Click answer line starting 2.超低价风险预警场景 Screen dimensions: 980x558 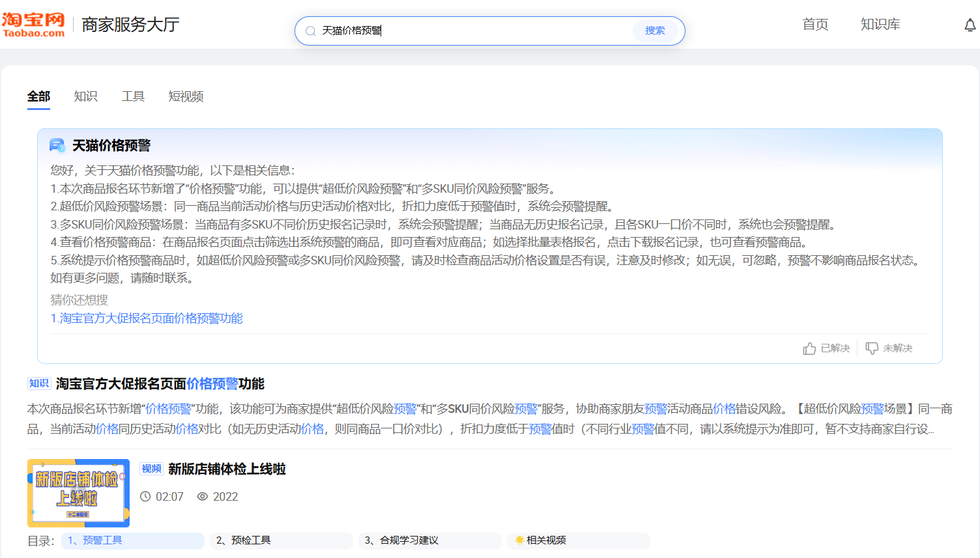(x=334, y=206)
